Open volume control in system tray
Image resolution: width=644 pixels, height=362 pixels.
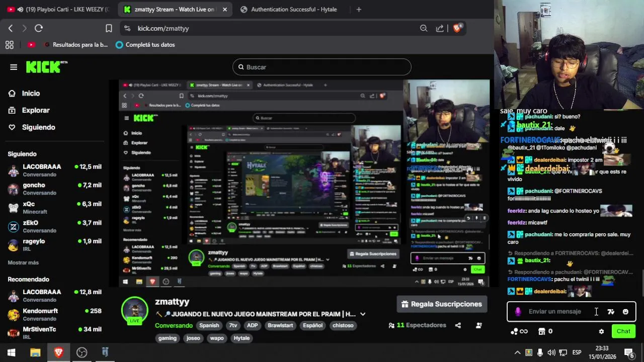[551, 352]
